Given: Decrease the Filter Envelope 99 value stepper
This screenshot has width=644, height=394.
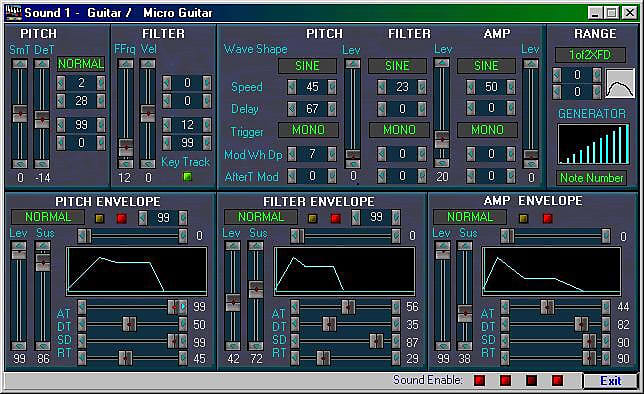Looking at the screenshot, I should coord(356,217).
